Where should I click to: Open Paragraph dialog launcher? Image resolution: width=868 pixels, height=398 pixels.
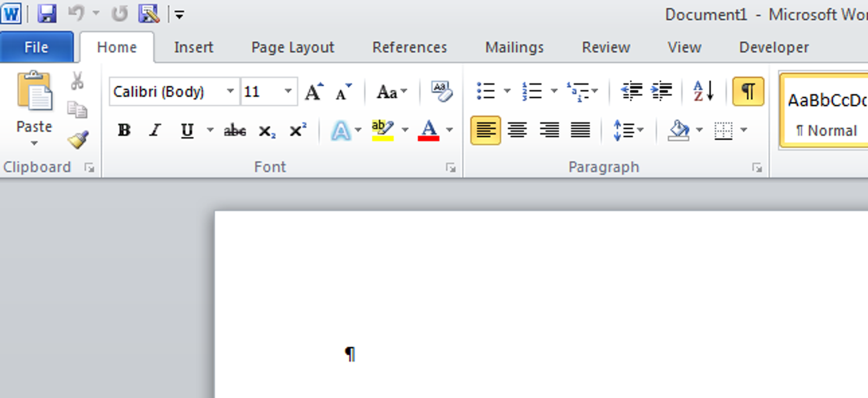pos(757,168)
